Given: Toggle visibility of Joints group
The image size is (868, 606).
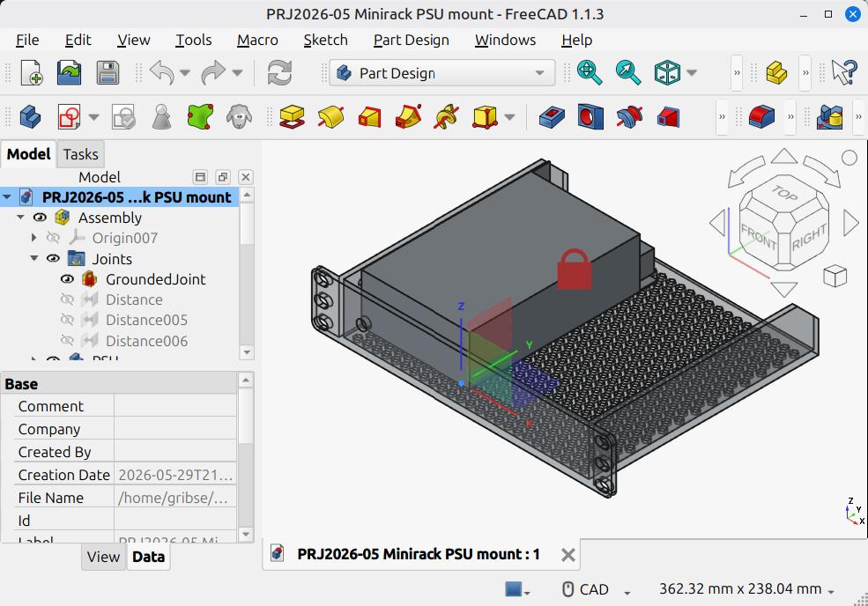Looking at the screenshot, I should (x=53, y=258).
